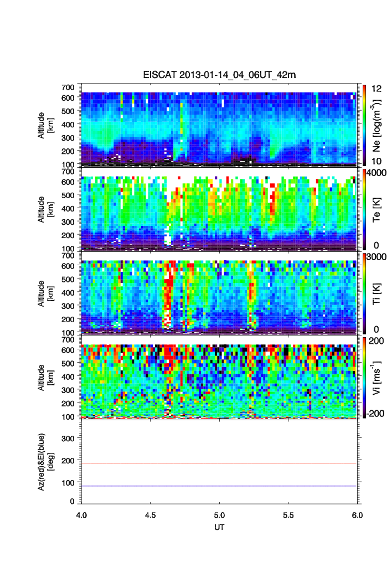
Task: Click the Ne [log(m-3)] colorbar label
Action: pyautogui.click(x=376, y=125)
